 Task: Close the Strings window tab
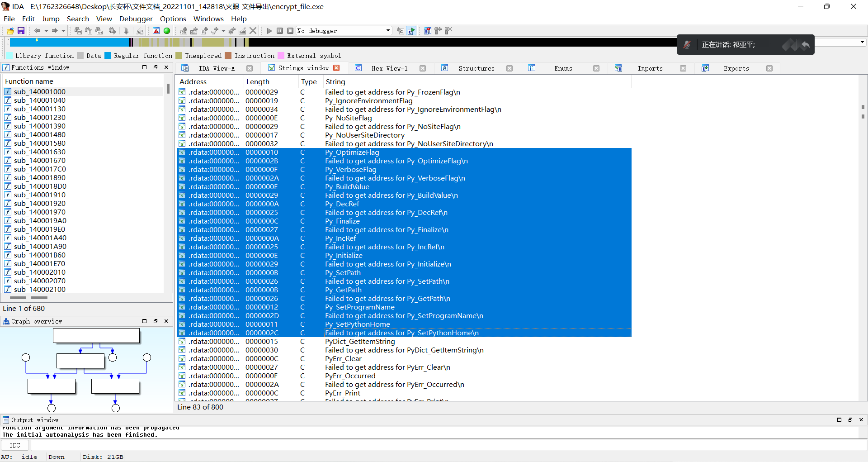[x=336, y=68]
